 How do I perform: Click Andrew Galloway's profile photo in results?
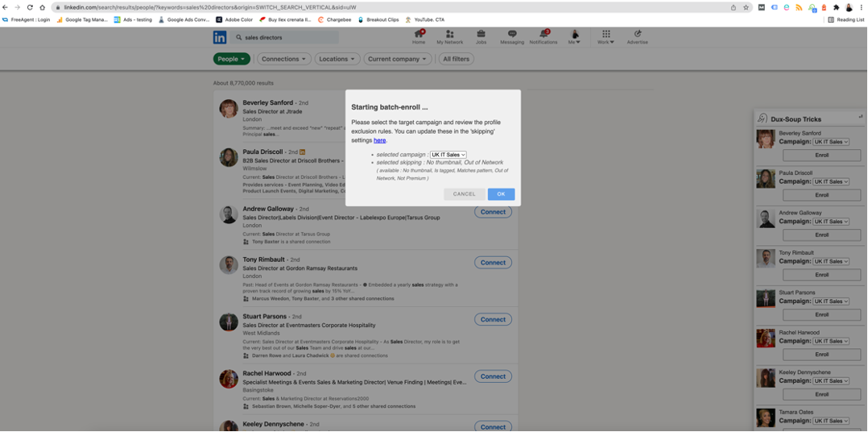click(x=229, y=214)
